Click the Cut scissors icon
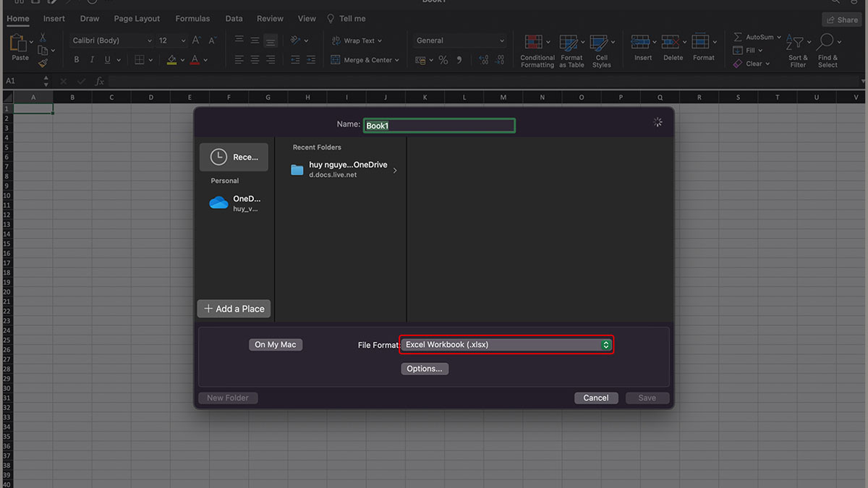868x488 pixels. (x=43, y=38)
